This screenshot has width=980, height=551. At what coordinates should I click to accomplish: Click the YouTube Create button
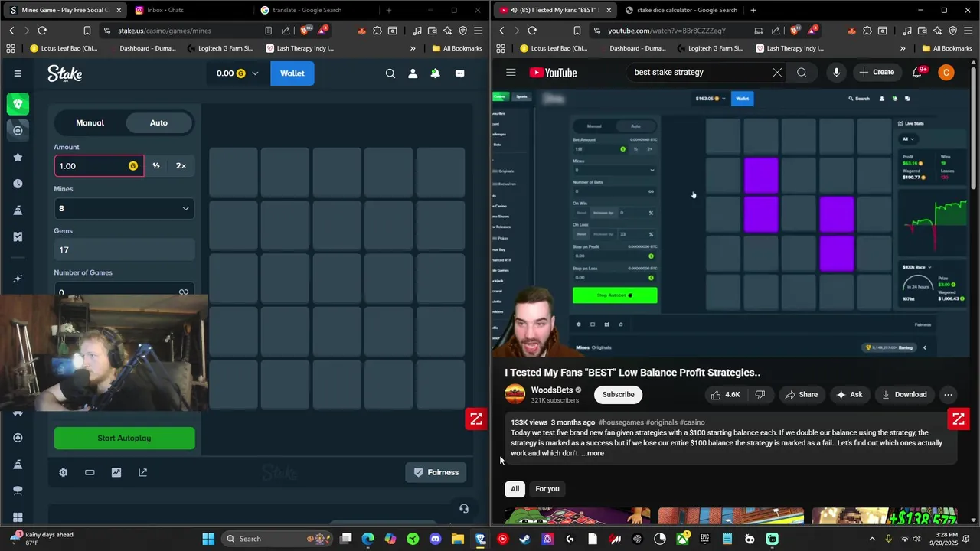pyautogui.click(x=877, y=73)
